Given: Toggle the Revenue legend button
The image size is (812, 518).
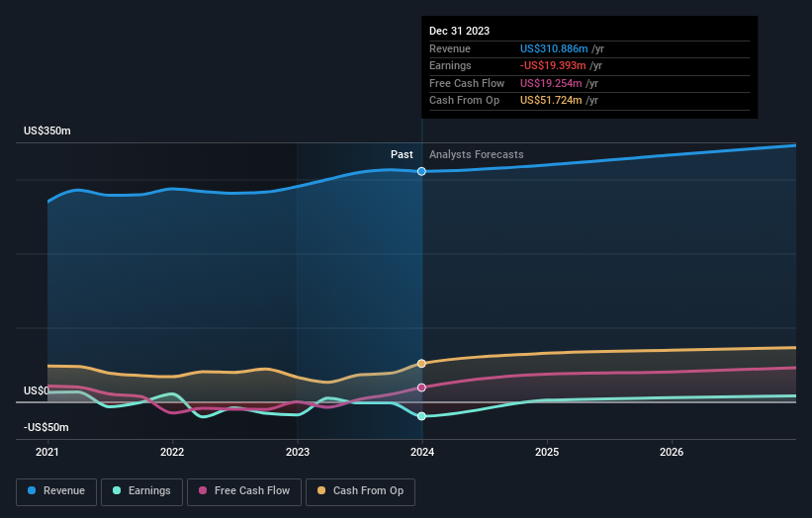Looking at the screenshot, I should click(56, 491).
